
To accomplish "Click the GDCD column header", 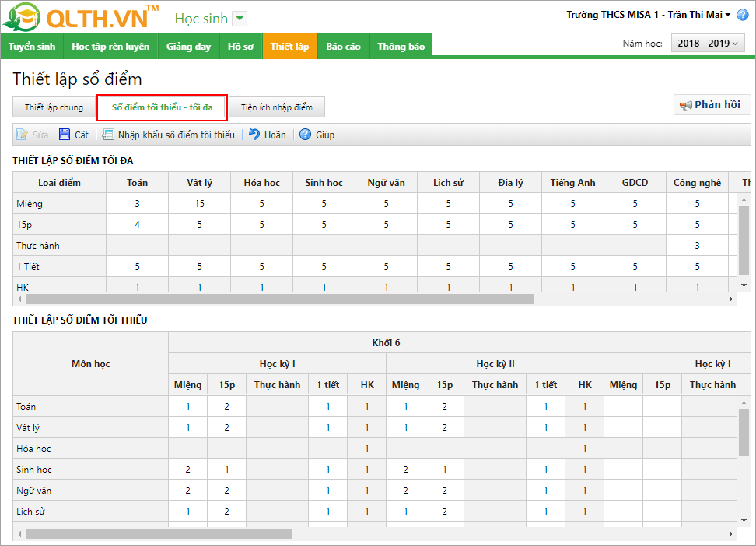I will (635, 182).
